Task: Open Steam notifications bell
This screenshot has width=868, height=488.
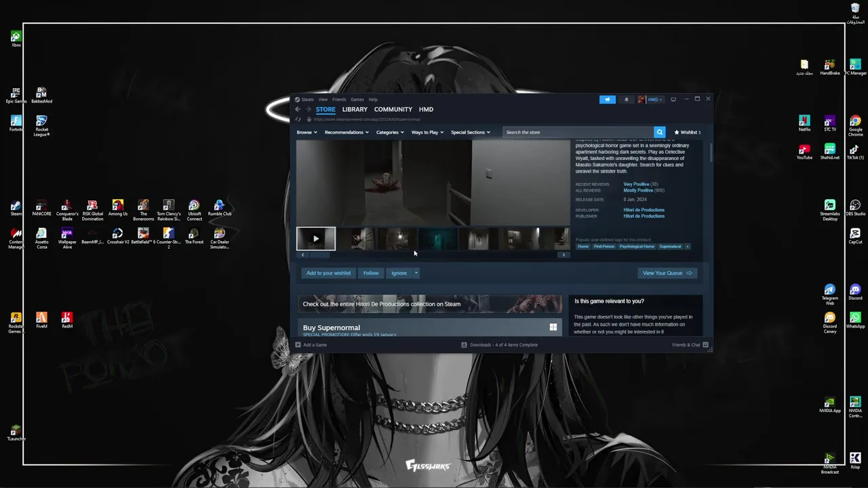Action: (x=626, y=100)
